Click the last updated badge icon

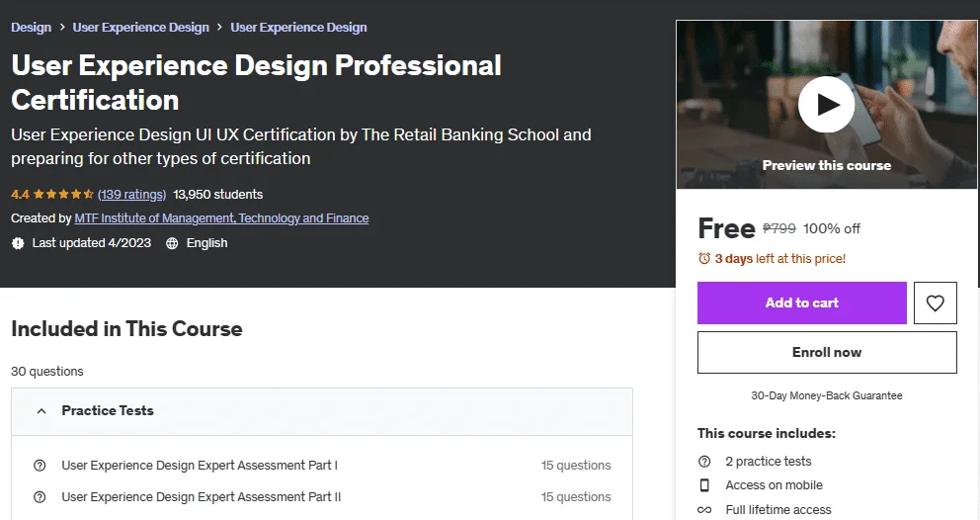pyautogui.click(x=18, y=243)
